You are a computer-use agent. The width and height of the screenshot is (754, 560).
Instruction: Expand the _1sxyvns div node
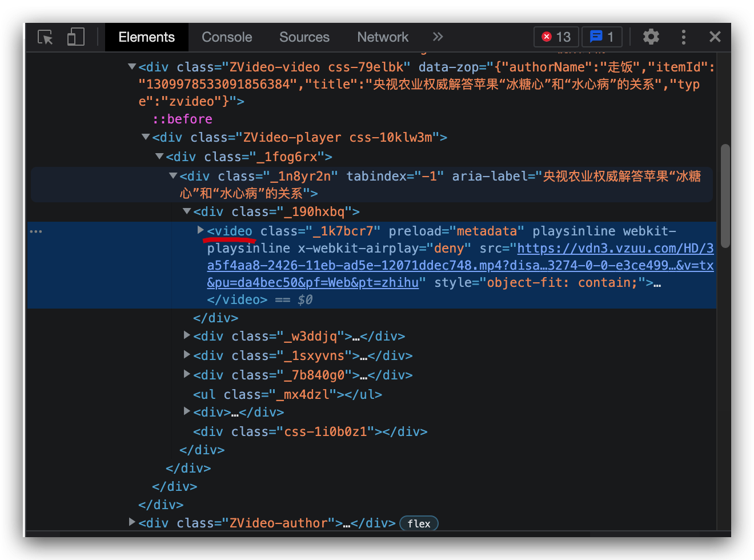[187, 355]
